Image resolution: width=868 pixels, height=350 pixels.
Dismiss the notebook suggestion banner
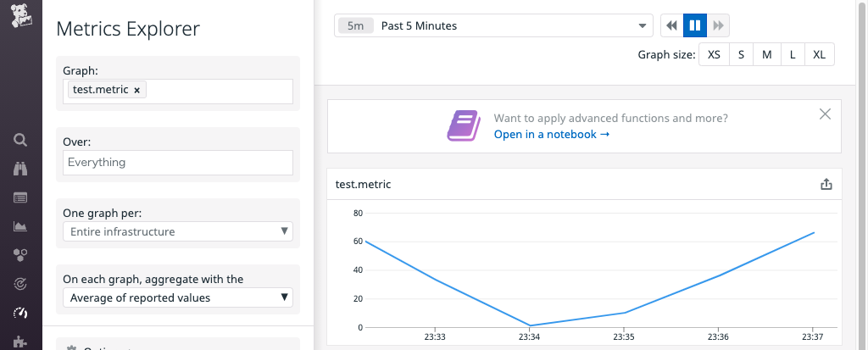pyautogui.click(x=825, y=114)
